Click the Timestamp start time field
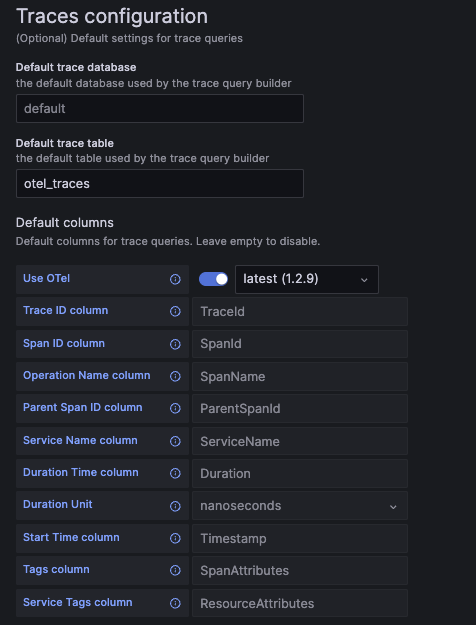The width and height of the screenshot is (476, 625). (x=300, y=539)
